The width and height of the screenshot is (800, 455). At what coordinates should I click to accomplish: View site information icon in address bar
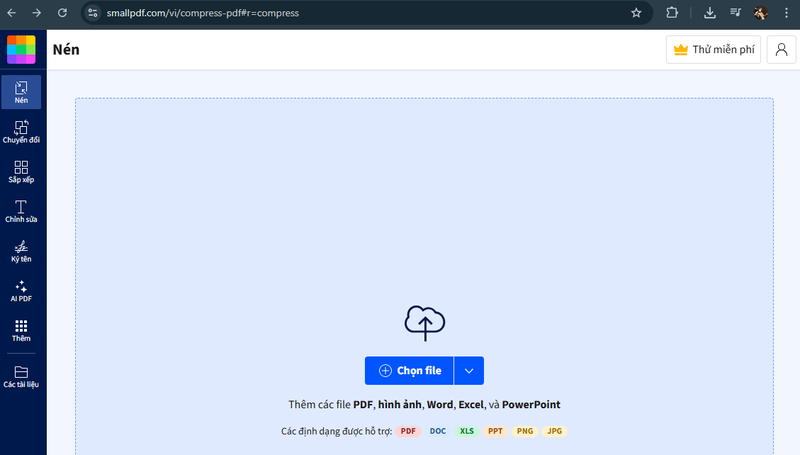(93, 13)
